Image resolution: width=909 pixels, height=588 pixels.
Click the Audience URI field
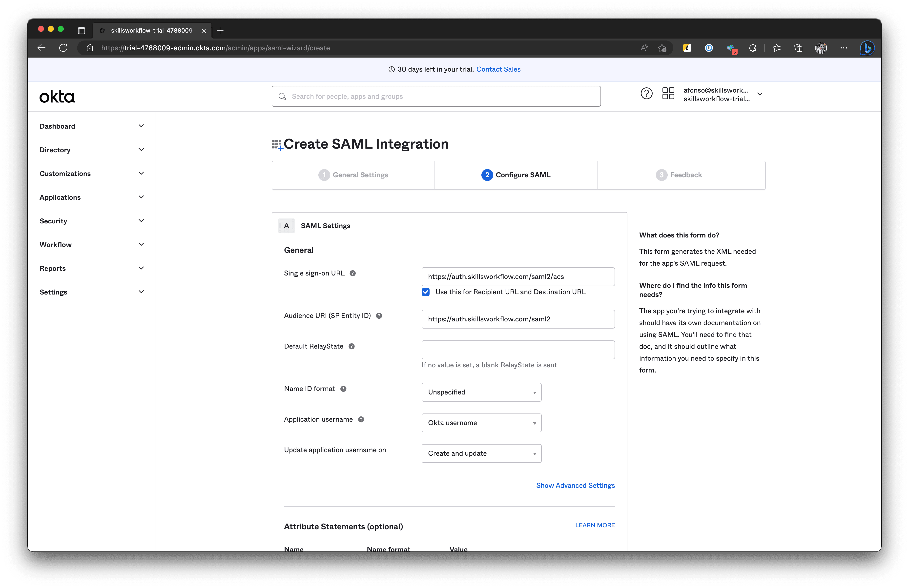click(x=518, y=319)
